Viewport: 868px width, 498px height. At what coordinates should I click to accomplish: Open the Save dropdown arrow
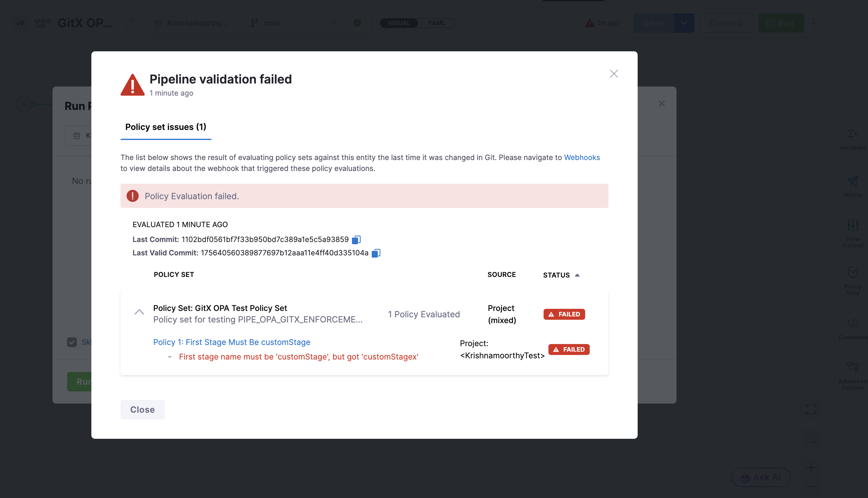684,23
